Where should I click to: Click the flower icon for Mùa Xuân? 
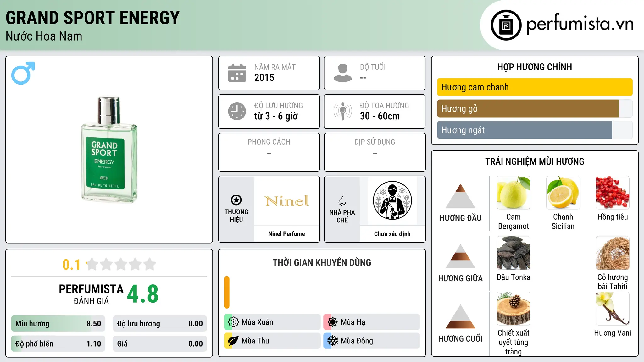pos(233,322)
